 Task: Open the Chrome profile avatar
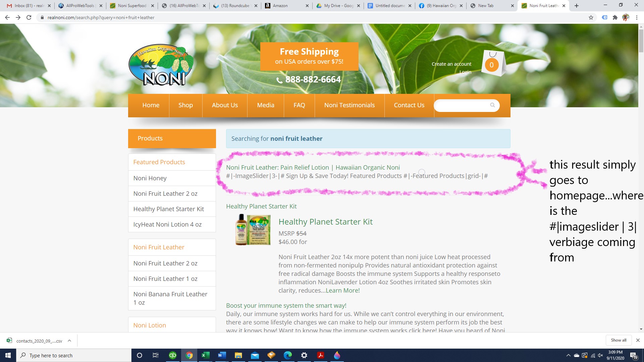[626, 17]
